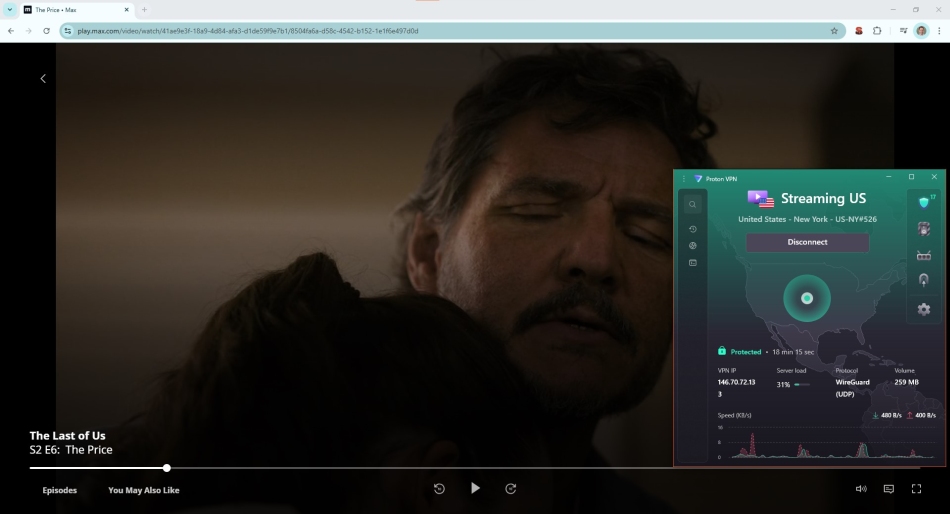
Task: Click the video progress bar scrubber handle
Action: click(167, 468)
